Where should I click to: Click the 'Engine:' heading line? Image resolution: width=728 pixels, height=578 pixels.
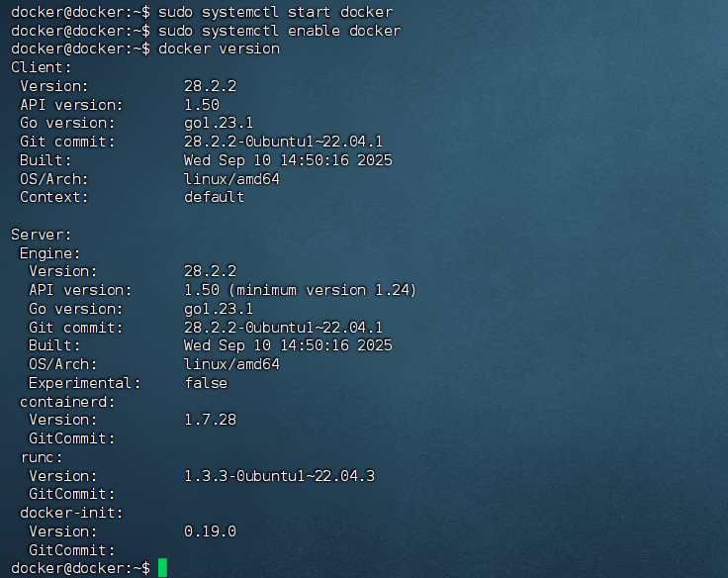pyautogui.click(x=49, y=253)
